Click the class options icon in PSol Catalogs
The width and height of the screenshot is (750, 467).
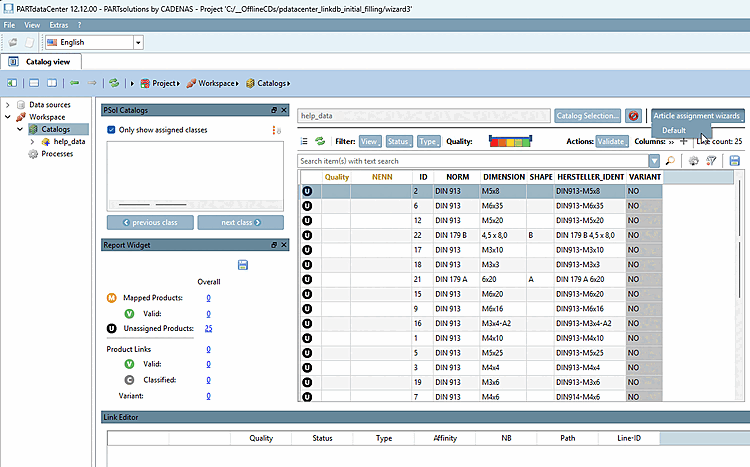(x=276, y=130)
